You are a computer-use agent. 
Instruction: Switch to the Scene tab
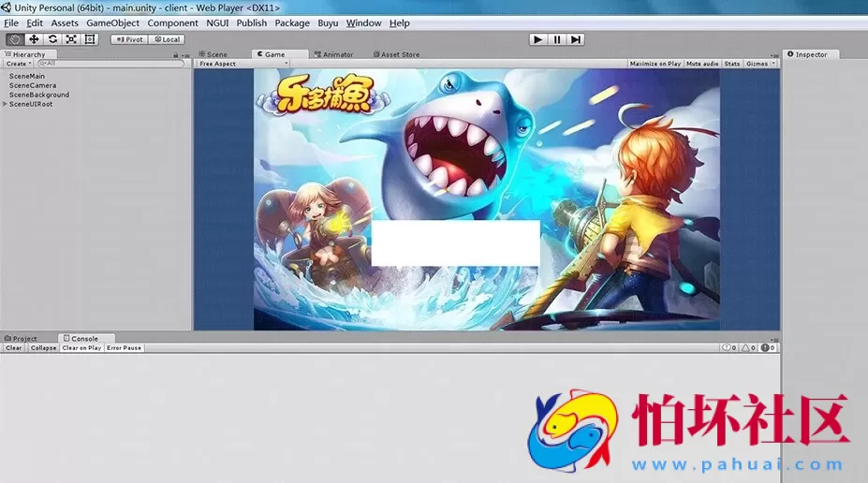[x=213, y=54]
